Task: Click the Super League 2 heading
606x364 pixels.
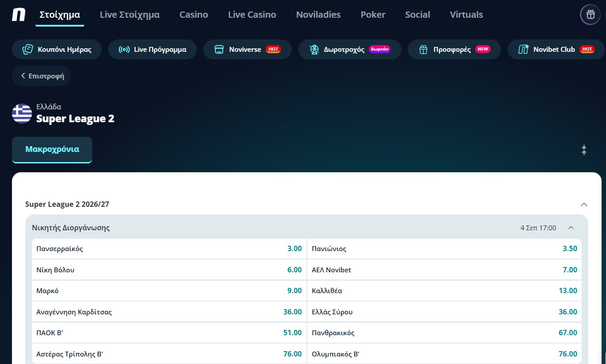Action: 75,119
